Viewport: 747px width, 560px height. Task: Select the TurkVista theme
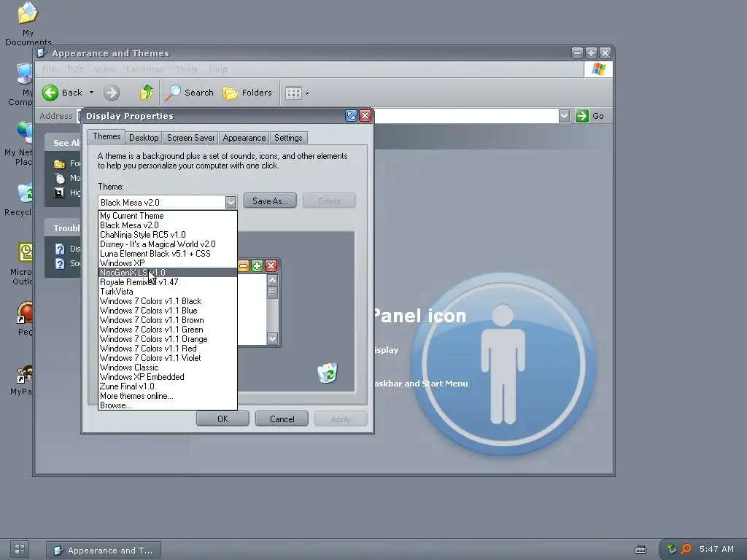[x=168, y=292]
